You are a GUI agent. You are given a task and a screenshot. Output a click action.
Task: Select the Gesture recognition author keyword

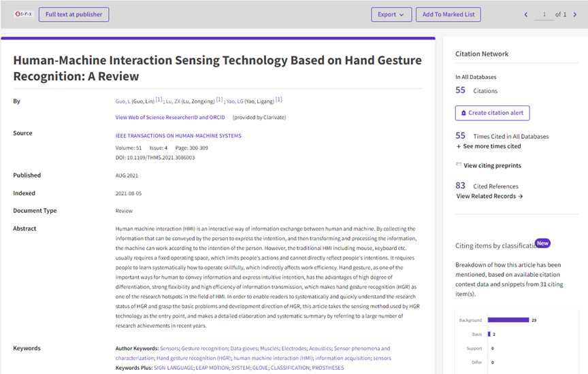tap(204, 348)
